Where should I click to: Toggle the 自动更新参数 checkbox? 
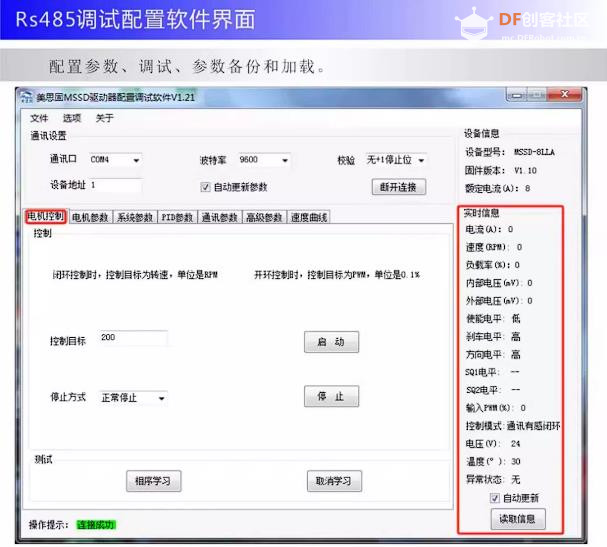[205, 187]
